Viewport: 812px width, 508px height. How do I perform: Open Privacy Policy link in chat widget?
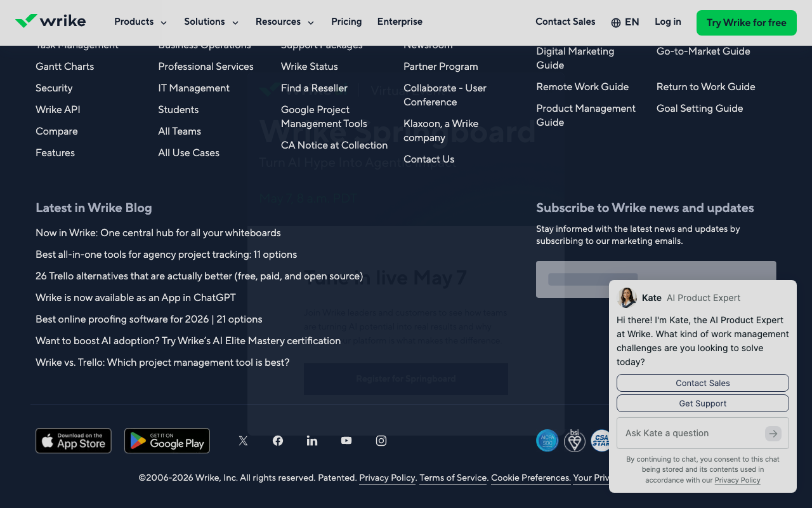click(737, 480)
